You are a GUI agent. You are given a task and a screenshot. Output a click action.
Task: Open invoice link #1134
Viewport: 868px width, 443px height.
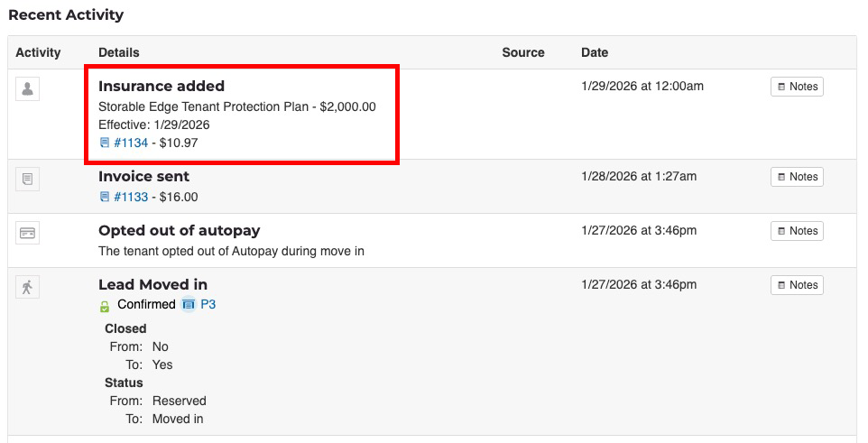pyautogui.click(x=132, y=143)
